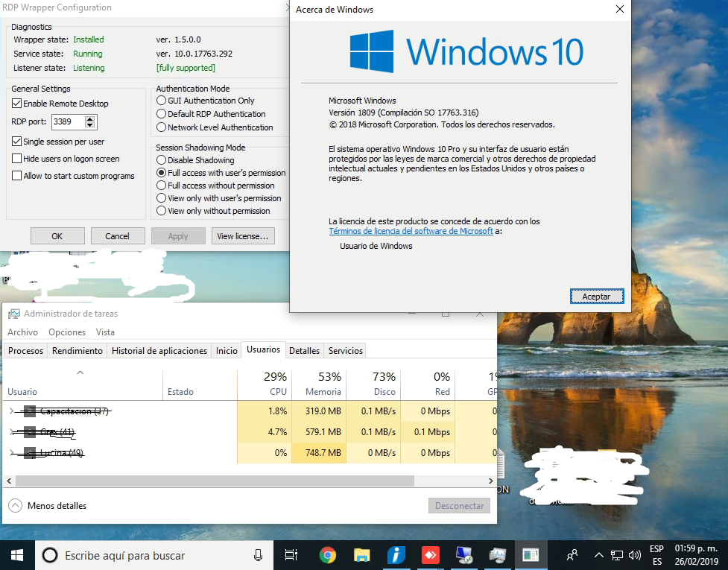Viewport: 728px width, 570px height.
Task: Open the volume control tray icon
Action: coord(634,555)
